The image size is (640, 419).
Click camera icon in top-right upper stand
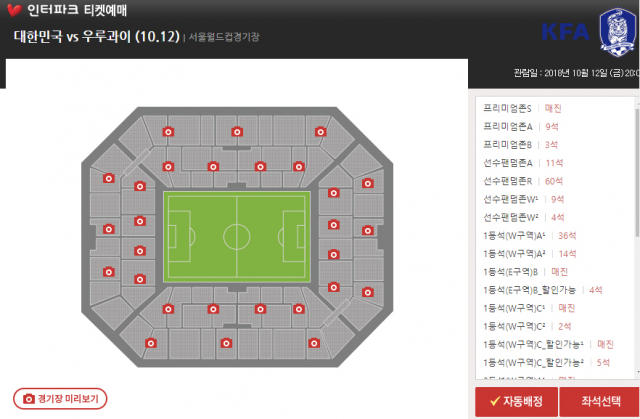click(320, 132)
